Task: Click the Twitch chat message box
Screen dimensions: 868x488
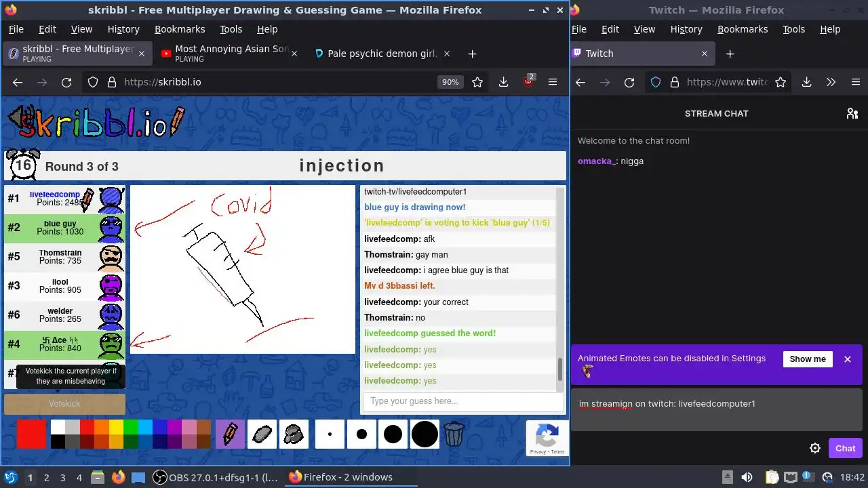Action: [717, 410]
